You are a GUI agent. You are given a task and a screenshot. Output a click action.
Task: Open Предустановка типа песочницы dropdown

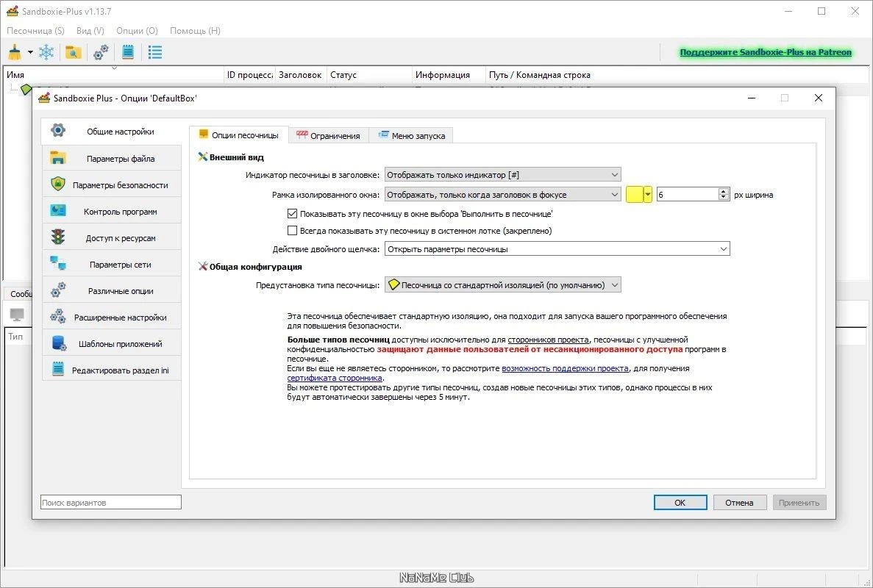click(x=503, y=285)
